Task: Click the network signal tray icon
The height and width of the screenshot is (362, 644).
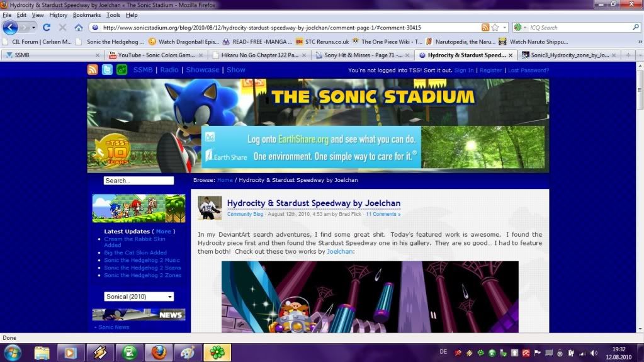Action: coord(582,353)
